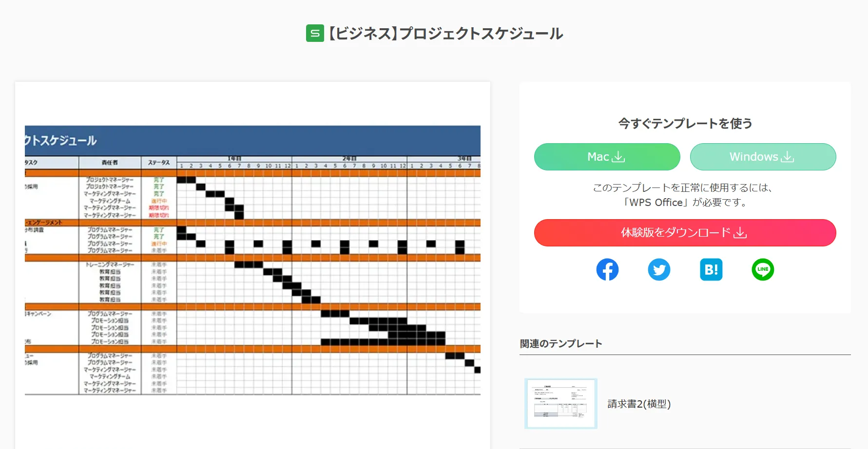Viewport: 868px width, 449px height.
Task: Click the blue header of the Gantt preview
Action: click(252, 141)
